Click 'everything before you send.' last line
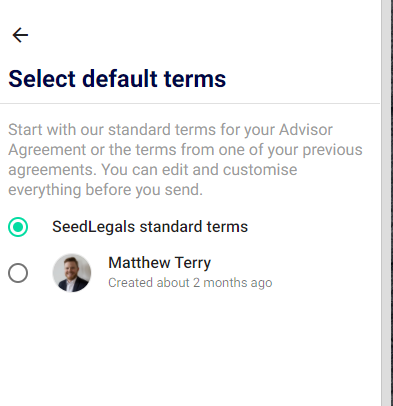Screen dimensions: 393x406 coord(105,190)
